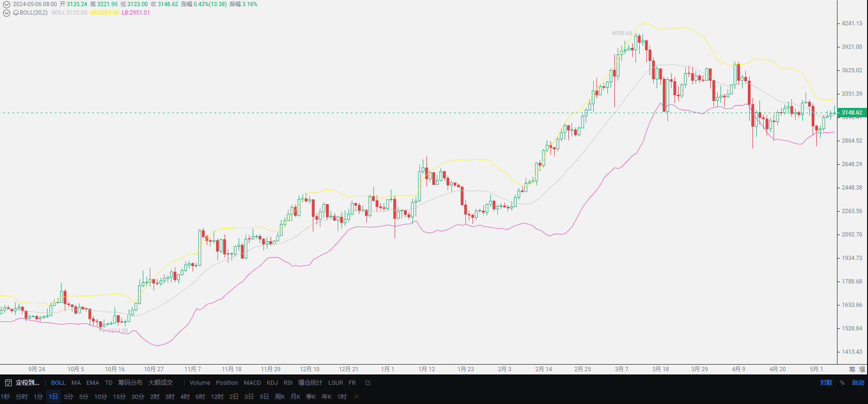
Task: Click the 4241.15 price axis label
Action: [x=852, y=23]
